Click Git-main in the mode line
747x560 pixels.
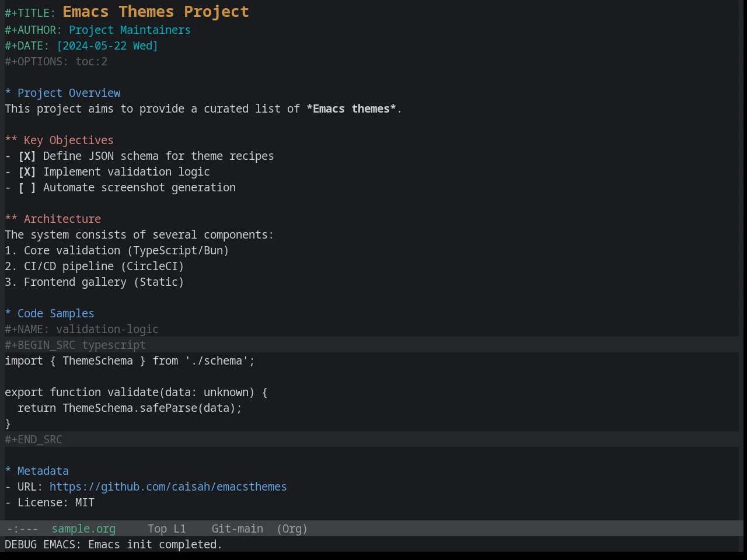click(237, 529)
